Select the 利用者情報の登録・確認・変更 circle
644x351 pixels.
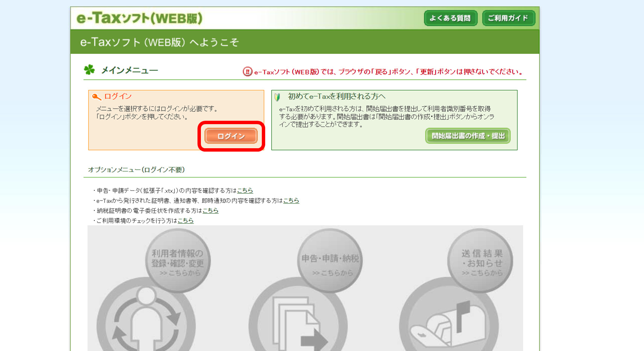pyautogui.click(x=178, y=261)
